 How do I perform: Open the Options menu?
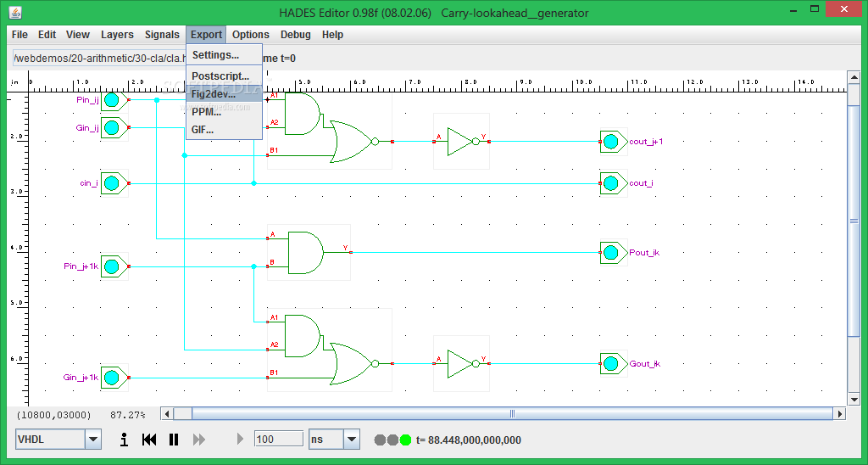click(251, 34)
